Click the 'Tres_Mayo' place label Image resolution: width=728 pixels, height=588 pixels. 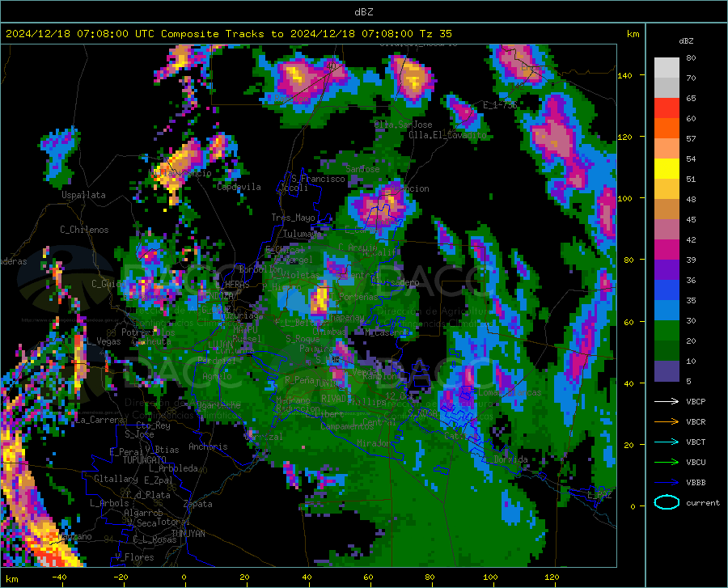pyautogui.click(x=293, y=218)
